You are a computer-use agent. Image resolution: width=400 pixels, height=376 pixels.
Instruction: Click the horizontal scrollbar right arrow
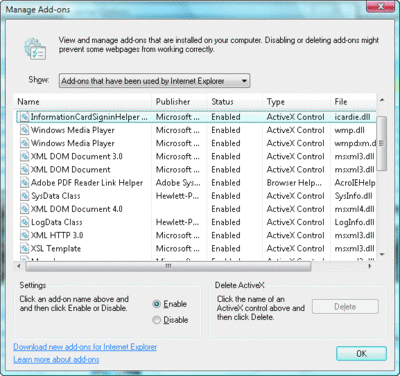[369, 266]
